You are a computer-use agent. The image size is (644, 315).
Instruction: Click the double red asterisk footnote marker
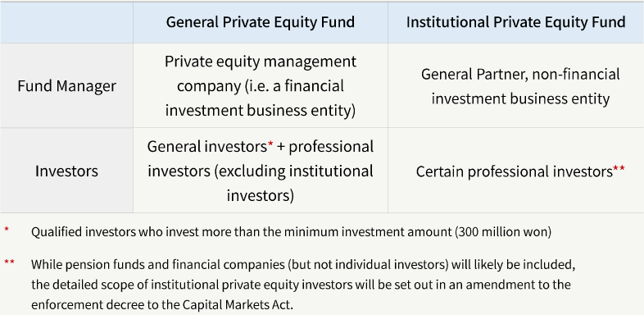point(10,261)
